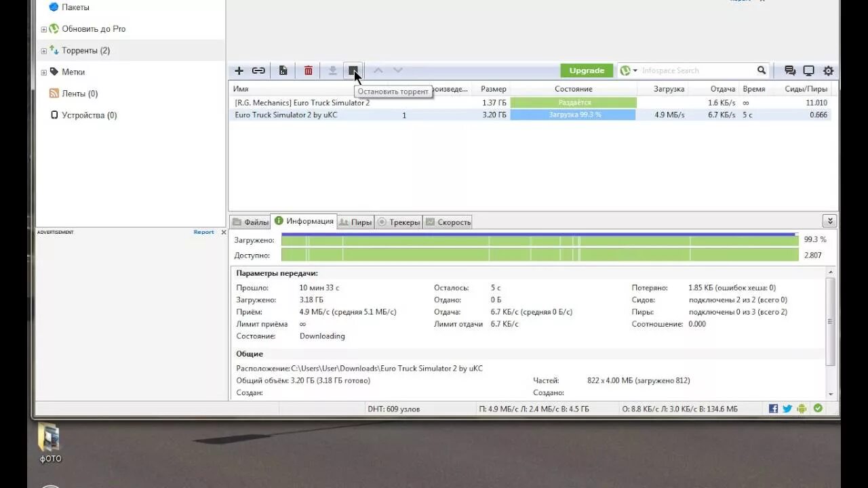This screenshot has height=488, width=868.
Task: Click the Загружено pieces bar
Action: 540,240
